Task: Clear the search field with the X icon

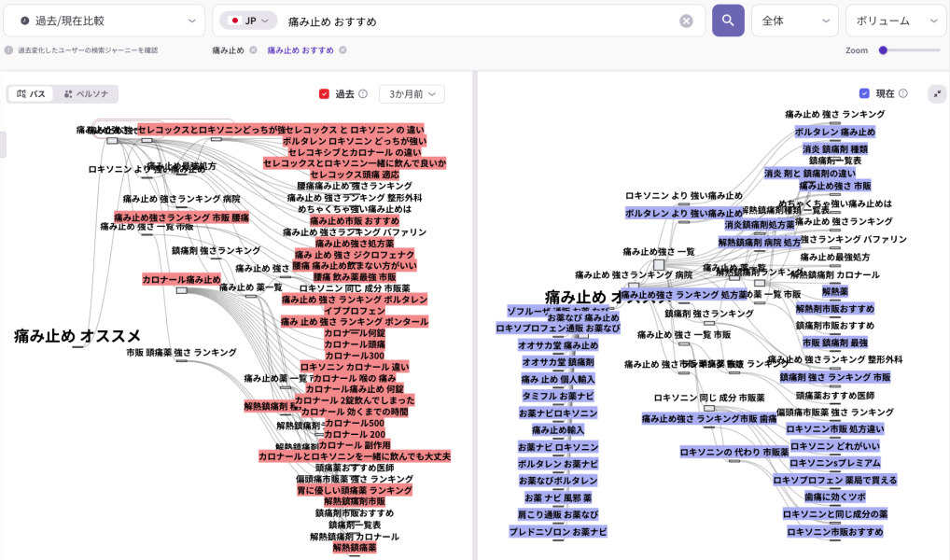Action: click(x=686, y=21)
